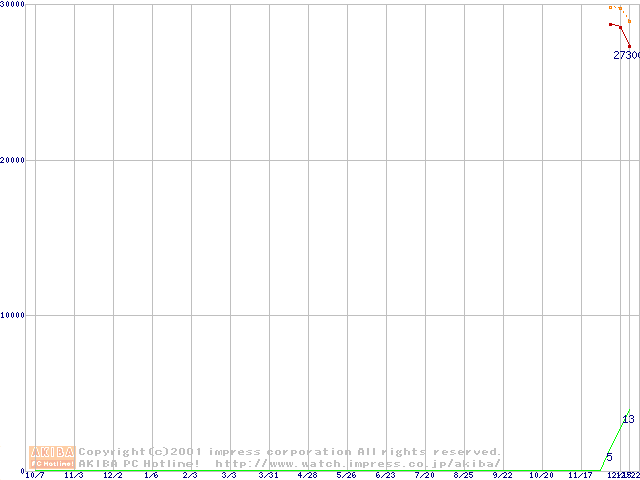
Task: Click the AKIBA PC Hotline logo
Action: click(x=52, y=457)
